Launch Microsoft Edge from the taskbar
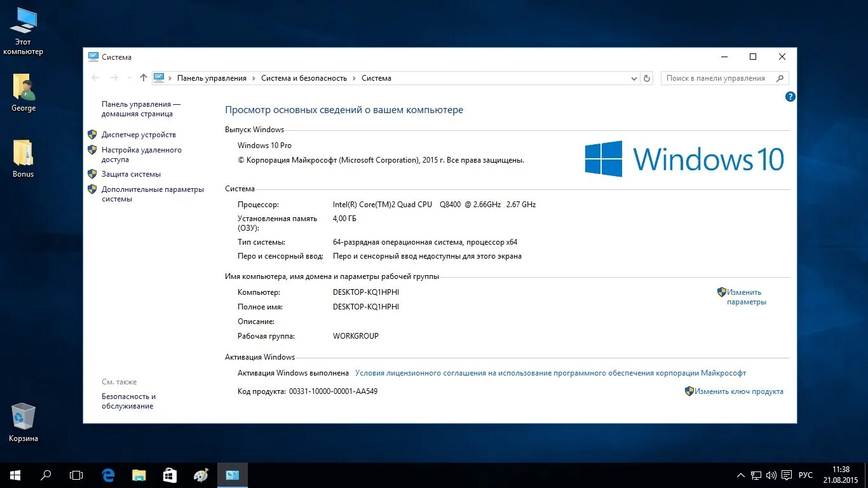 pyautogui.click(x=109, y=475)
